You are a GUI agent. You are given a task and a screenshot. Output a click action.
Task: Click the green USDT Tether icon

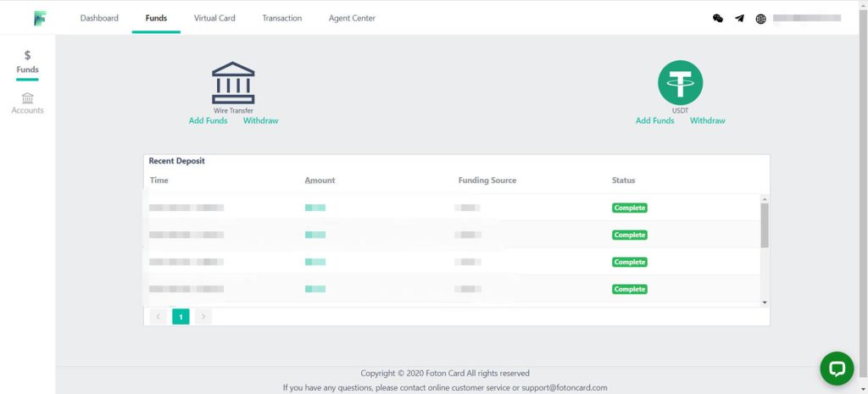click(x=681, y=83)
